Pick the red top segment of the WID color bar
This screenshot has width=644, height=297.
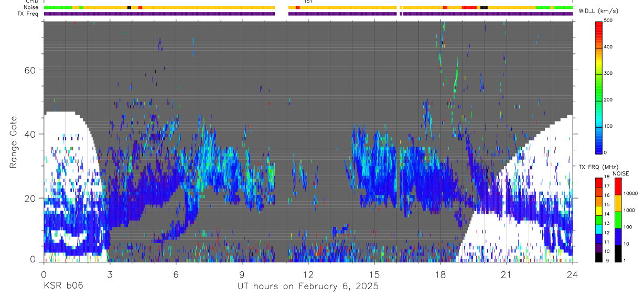[x=599, y=29]
